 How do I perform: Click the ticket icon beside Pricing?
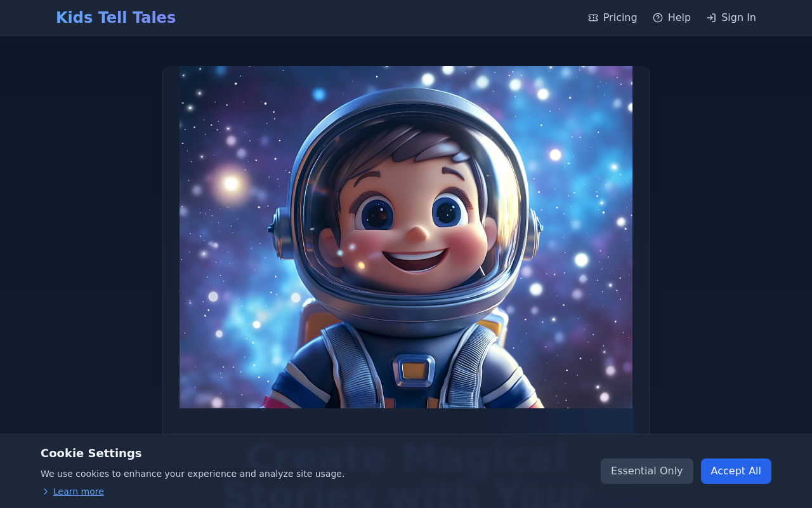593,18
